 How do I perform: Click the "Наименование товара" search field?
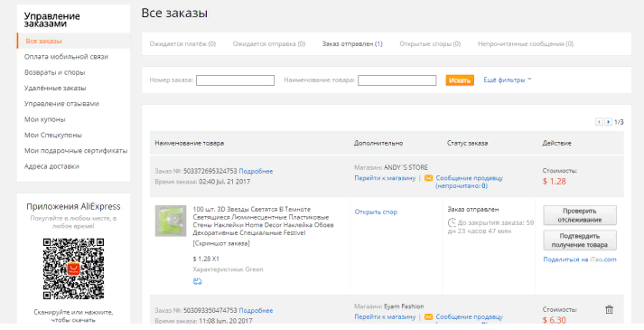pyautogui.click(x=397, y=80)
